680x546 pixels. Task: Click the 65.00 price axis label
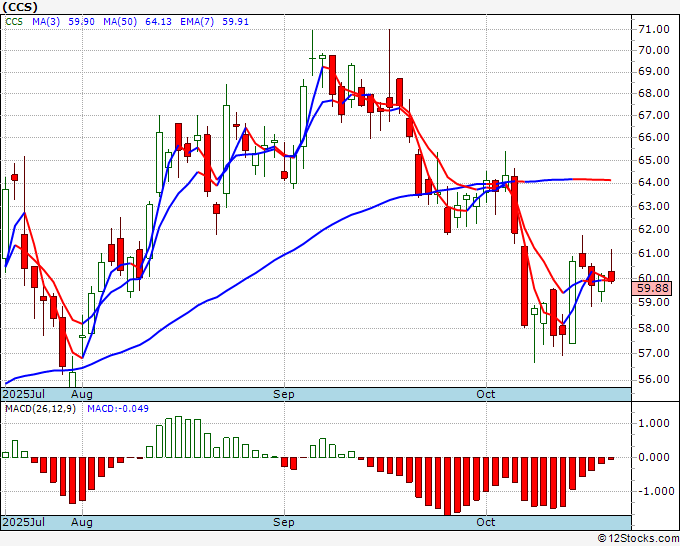654,160
